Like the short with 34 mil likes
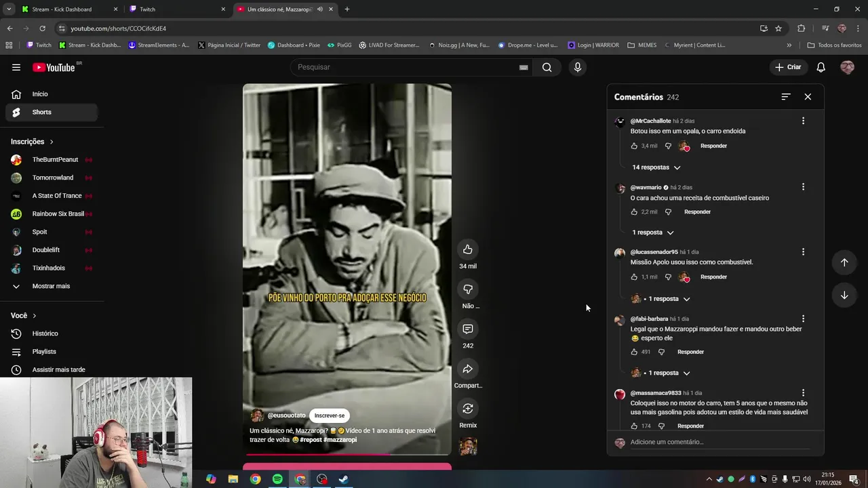868x488 pixels. click(467, 249)
